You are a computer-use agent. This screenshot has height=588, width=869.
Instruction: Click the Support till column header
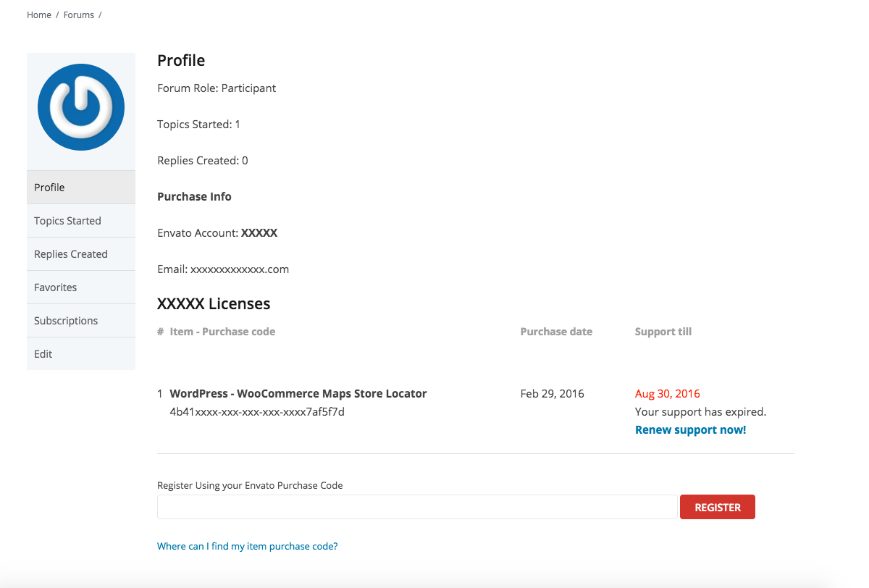[x=663, y=332]
